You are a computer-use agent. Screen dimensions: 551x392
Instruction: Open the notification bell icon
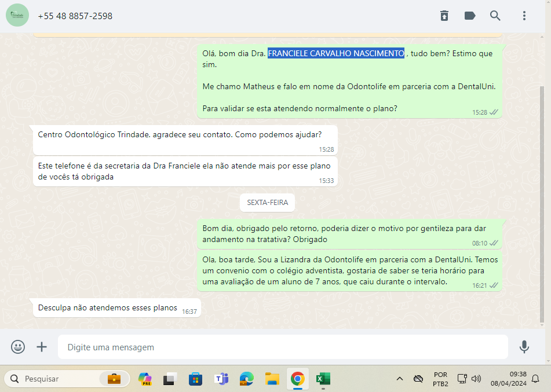pos(535,379)
